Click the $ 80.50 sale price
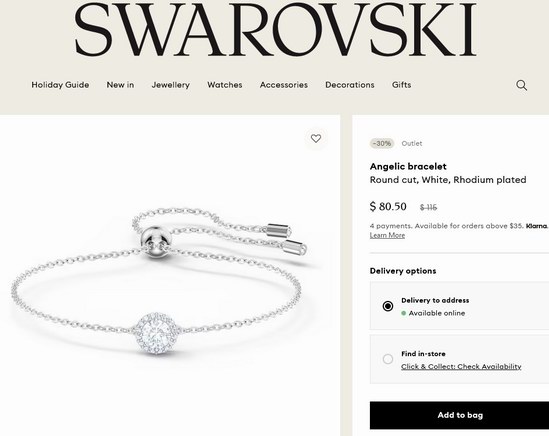This screenshot has width=549, height=436. pyautogui.click(x=388, y=206)
